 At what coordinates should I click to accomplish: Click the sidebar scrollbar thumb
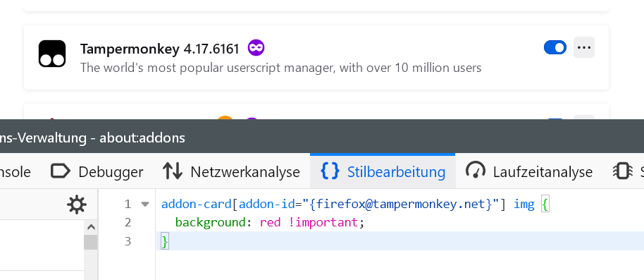point(91,242)
